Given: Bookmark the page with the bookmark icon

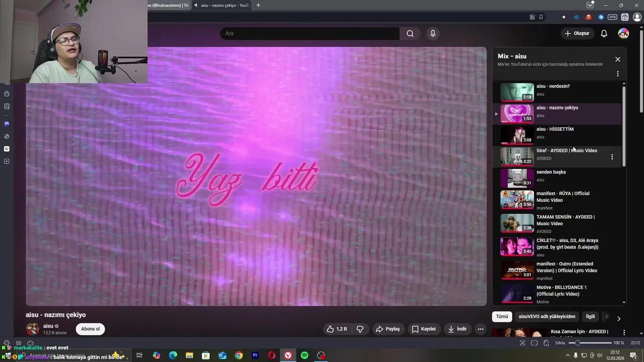Looking at the screenshot, I should pos(541,17).
